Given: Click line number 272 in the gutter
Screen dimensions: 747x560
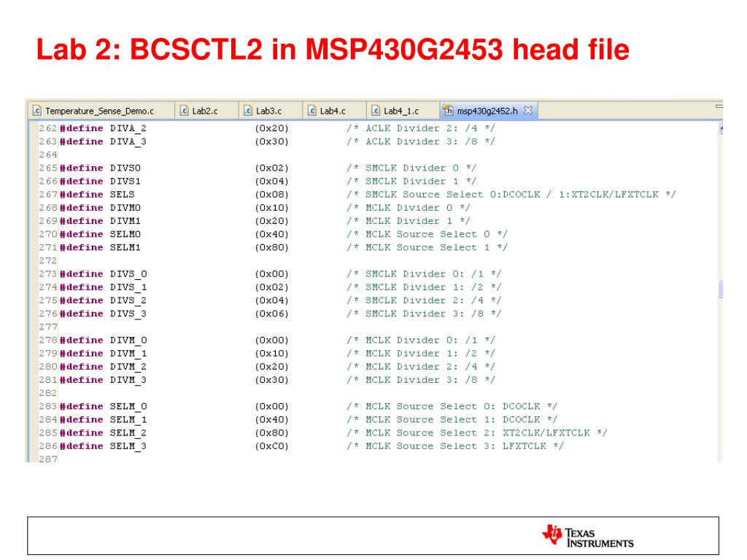Looking at the screenshot, I should click(47, 261).
